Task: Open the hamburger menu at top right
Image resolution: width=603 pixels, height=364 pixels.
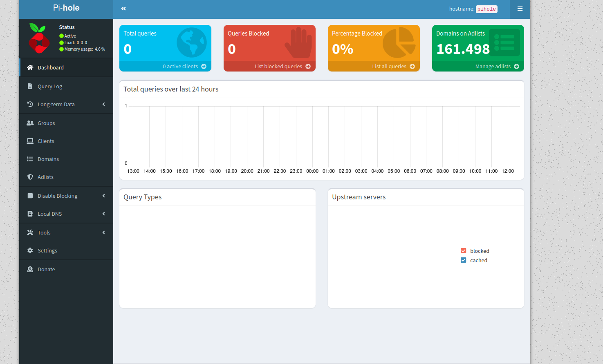Action: pos(520,9)
